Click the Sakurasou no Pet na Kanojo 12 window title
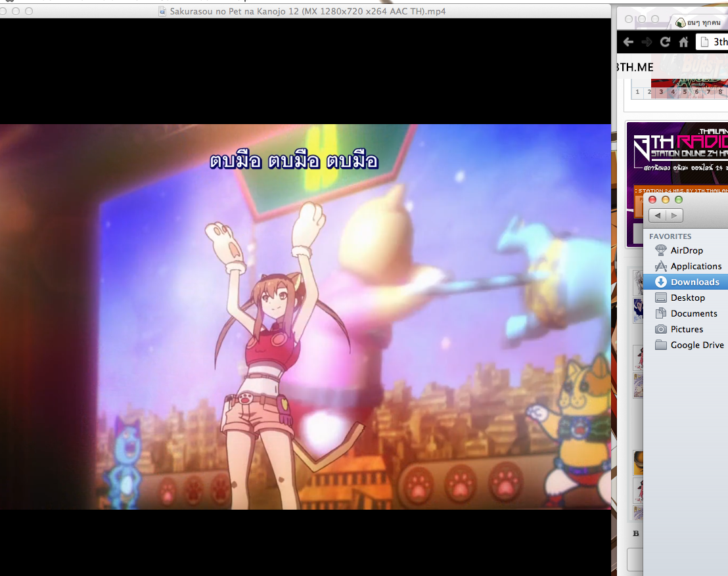 [x=307, y=11]
